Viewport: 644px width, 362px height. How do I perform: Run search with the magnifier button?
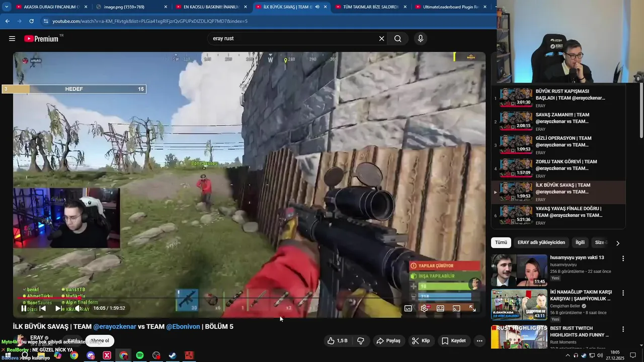tap(397, 39)
